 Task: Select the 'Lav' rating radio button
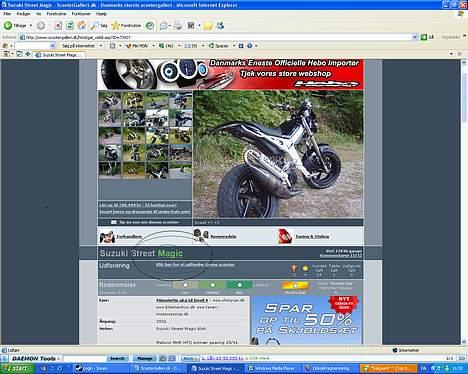[185, 285]
